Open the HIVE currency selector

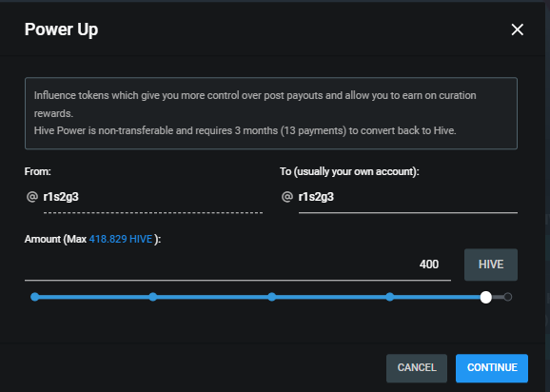pyautogui.click(x=491, y=265)
